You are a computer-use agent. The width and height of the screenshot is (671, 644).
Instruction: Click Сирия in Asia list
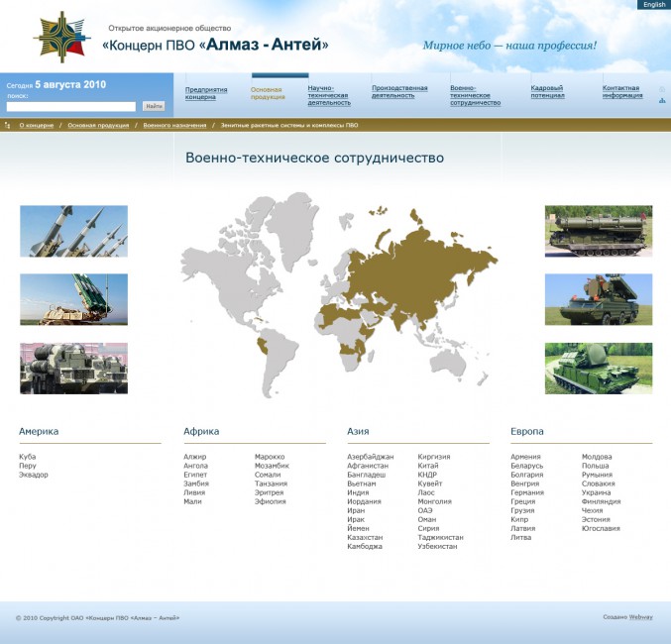click(428, 528)
